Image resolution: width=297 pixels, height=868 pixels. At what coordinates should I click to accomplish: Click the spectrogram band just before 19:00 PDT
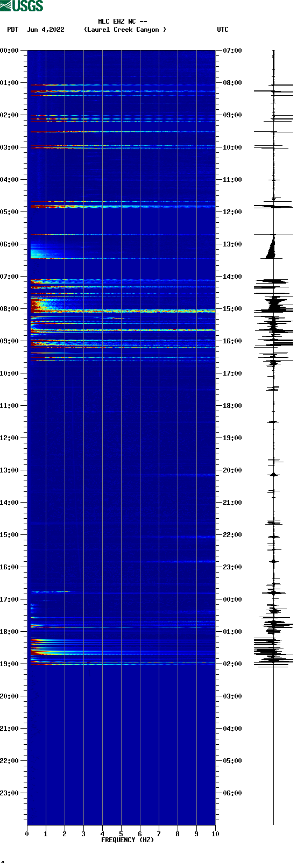coord(123,662)
